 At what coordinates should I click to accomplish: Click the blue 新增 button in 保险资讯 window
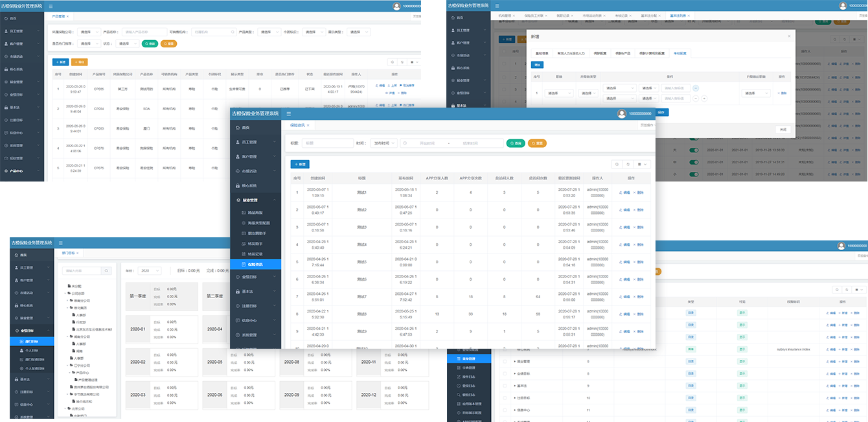tap(300, 164)
